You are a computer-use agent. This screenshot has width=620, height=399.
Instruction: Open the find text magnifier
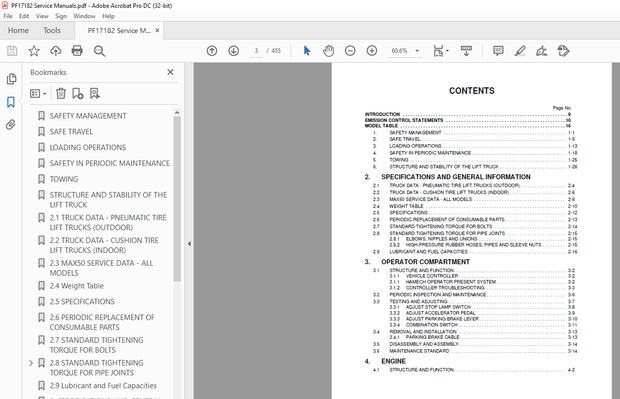[x=99, y=51]
